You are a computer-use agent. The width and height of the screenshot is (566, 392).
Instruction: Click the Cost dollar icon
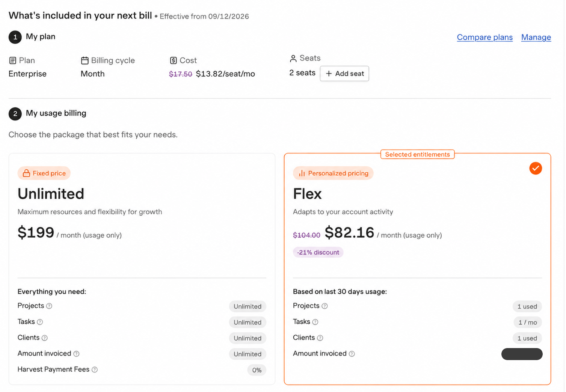click(x=174, y=60)
